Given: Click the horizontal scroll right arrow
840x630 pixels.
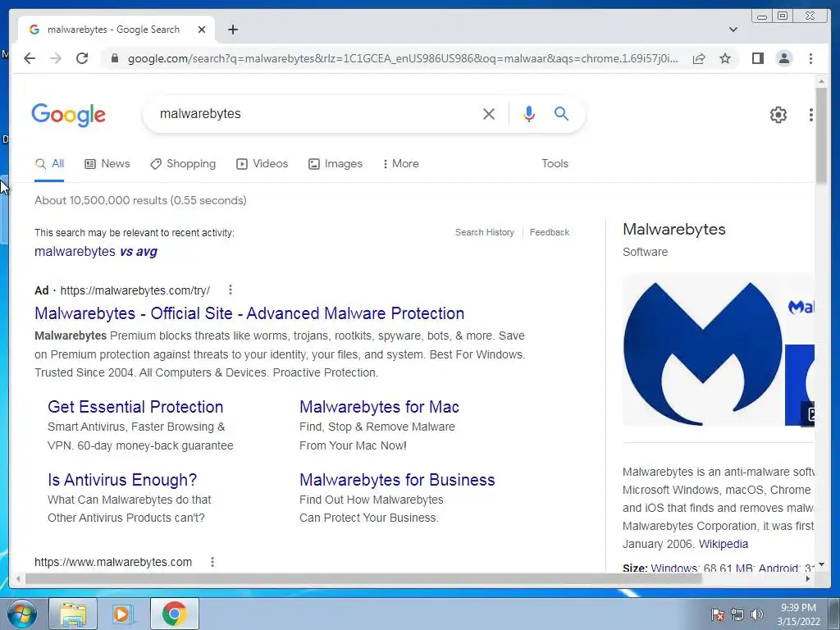Looking at the screenshot, I should tap(808, 578).
